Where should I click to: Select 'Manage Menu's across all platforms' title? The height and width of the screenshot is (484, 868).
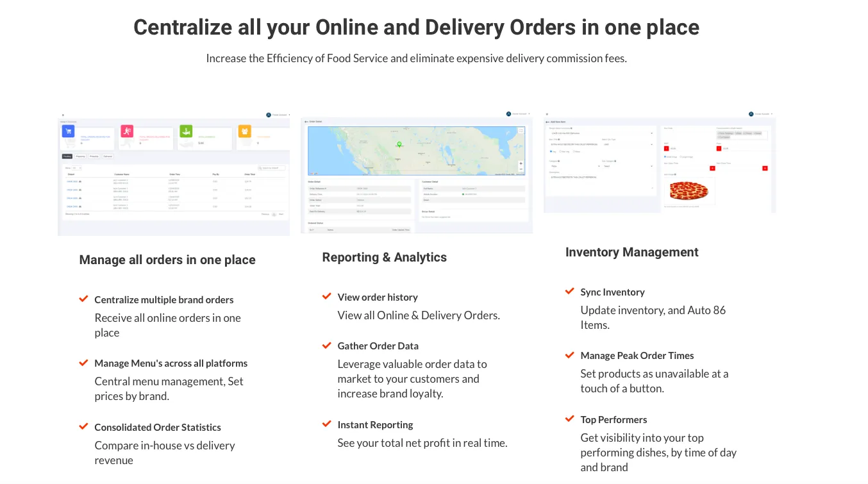pos(171,363)
